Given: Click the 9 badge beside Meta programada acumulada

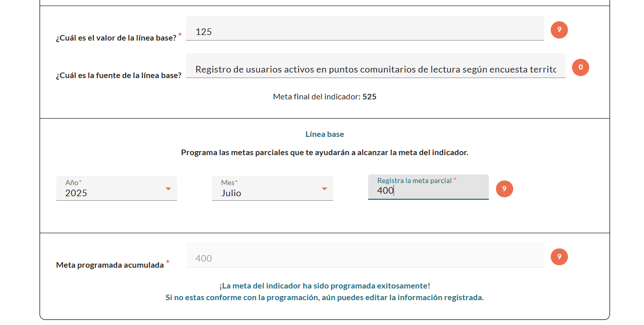Looking at the screenshot, I should coord(559,257).
